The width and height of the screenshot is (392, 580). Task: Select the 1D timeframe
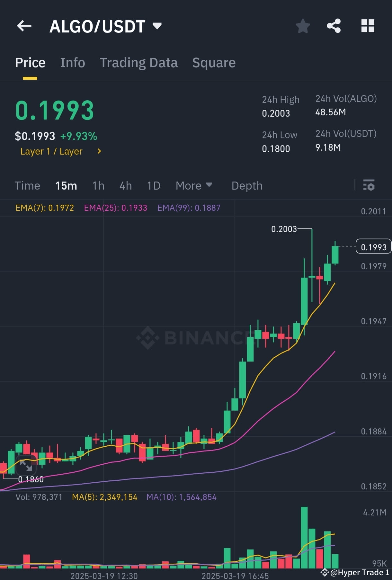coord(153,185)
